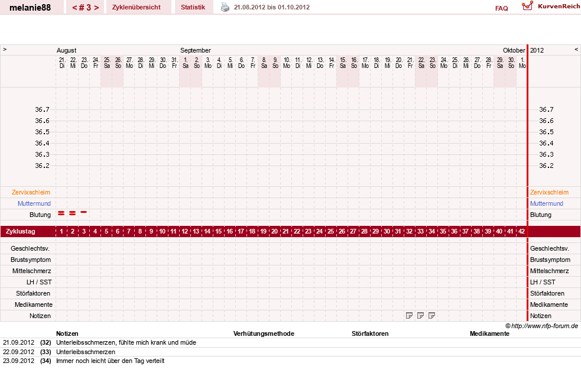
Task: Collapse chart with the right < arrow
Action: tap(576, 49)
